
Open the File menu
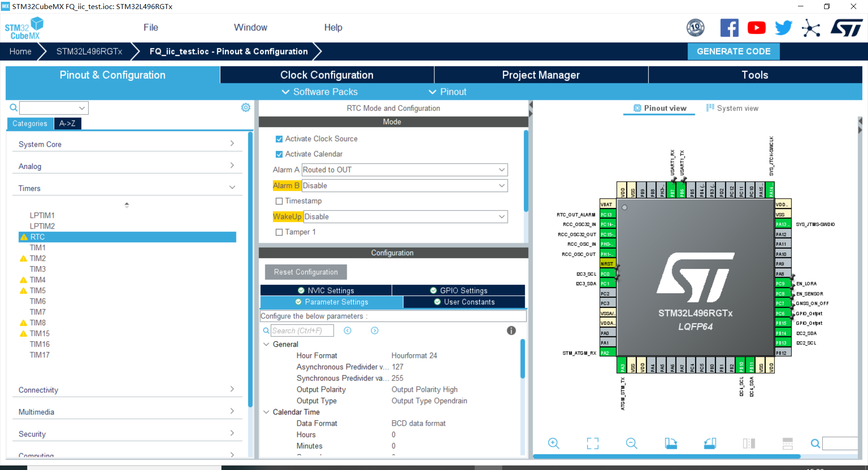coord(151,28)
